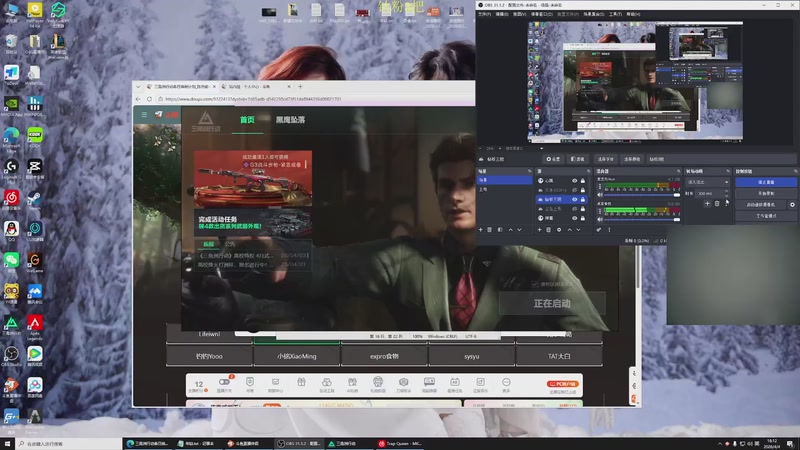Screen dimensions: 800x450
Task: Remove transition with trash icon
Action: click(x=717, y=204)
